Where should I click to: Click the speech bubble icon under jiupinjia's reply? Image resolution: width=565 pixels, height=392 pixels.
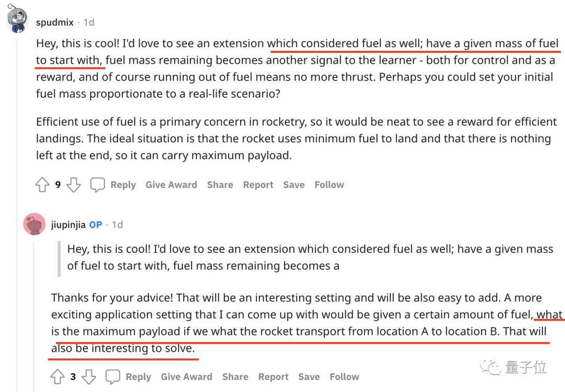[113, 377]
